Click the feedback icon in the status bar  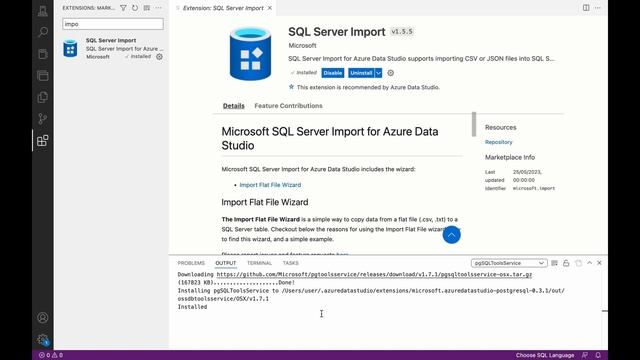tap(585, 355)
